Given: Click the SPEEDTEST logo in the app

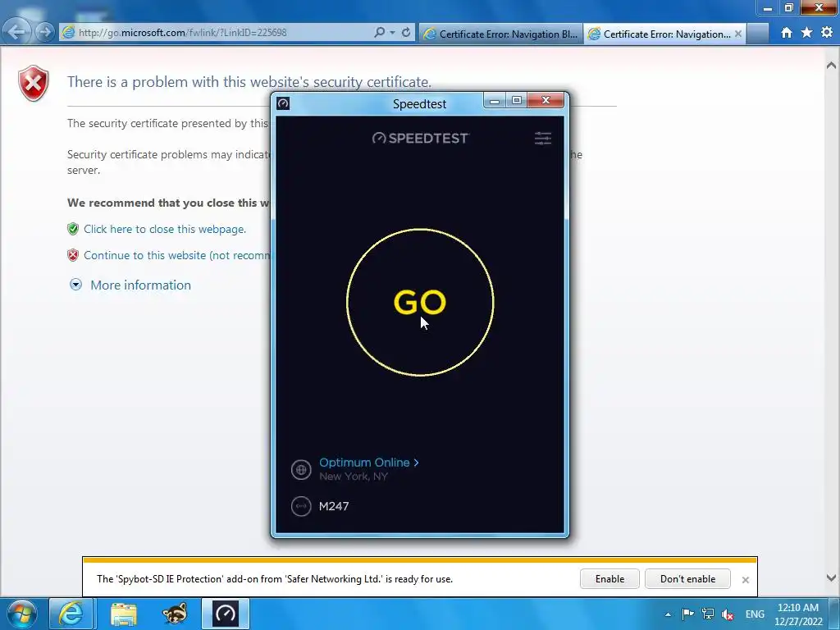Looking at the screenshot, I should tap(420, 138).
